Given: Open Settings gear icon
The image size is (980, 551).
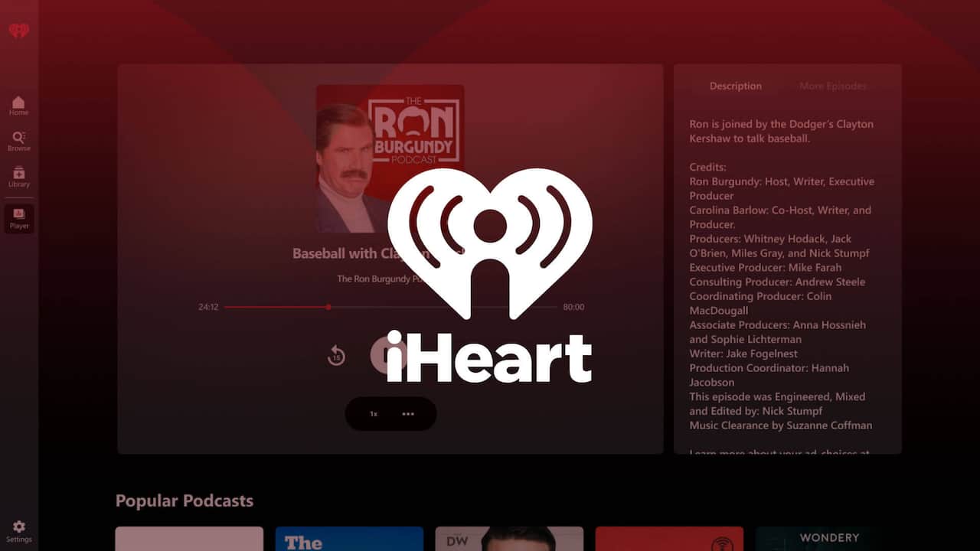Looking at the screenshot, I should pyautogui.click(x=19, y=531).
